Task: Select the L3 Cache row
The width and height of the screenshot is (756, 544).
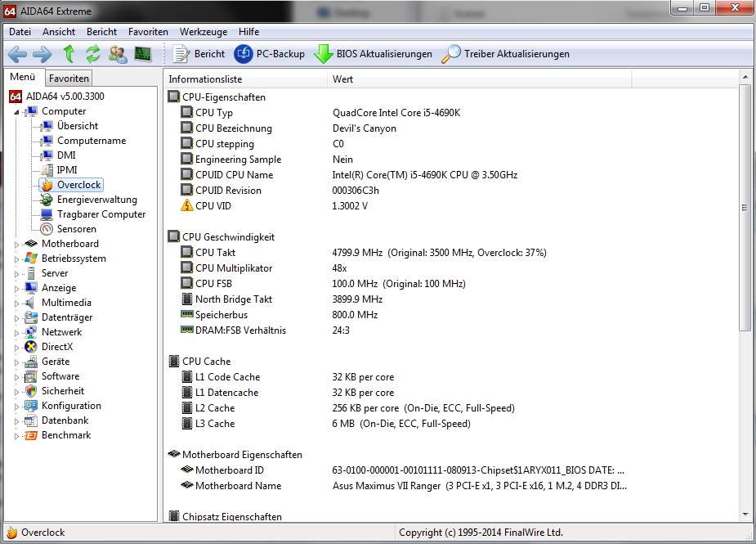Action: click(x=325, y=423)
